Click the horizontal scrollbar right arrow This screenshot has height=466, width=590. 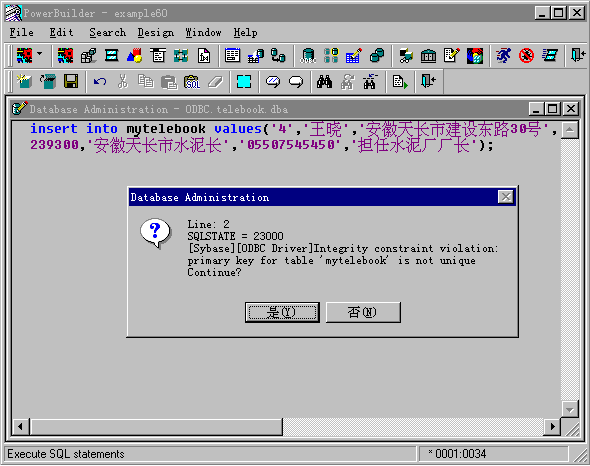tap(552, 426)
